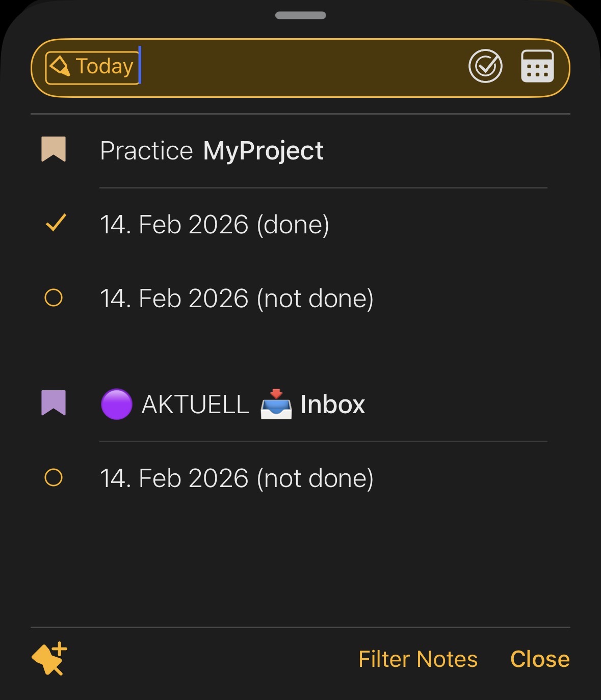This screenshot has width=601, height=700.
Task: Open the Practice MyProject note heading
Action: (212, 151)
